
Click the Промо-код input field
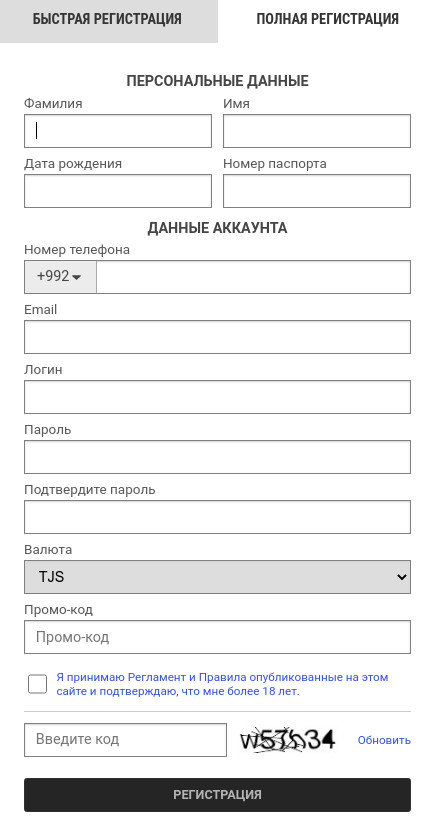coord(217,637)
